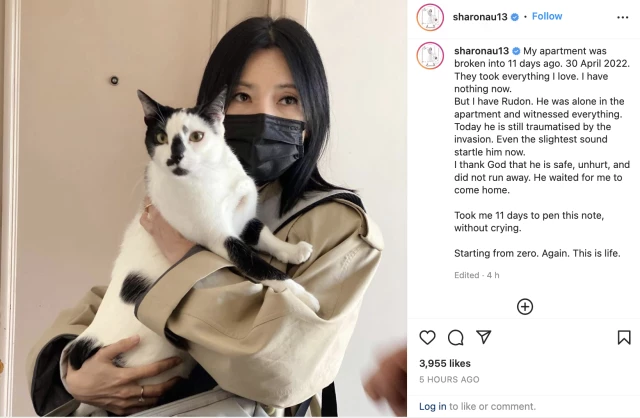Click sharonau13 username in the caption
This screenshot has width=640, height=418.
[481, 51]
